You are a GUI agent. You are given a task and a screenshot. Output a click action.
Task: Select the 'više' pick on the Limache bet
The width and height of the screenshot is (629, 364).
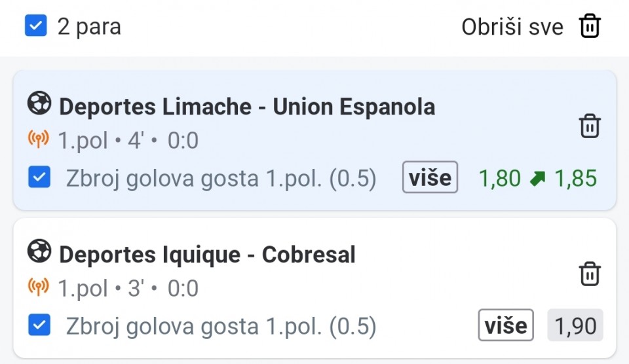(430, 178)
